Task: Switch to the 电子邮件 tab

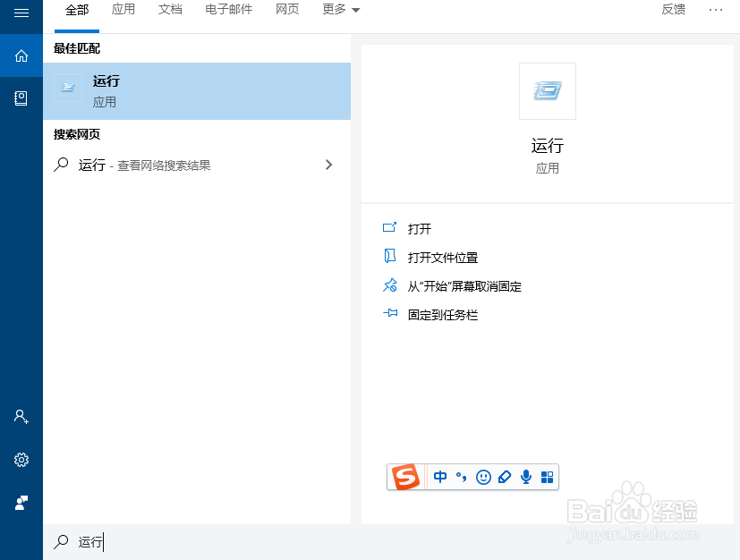Action: tap(228, 9)
